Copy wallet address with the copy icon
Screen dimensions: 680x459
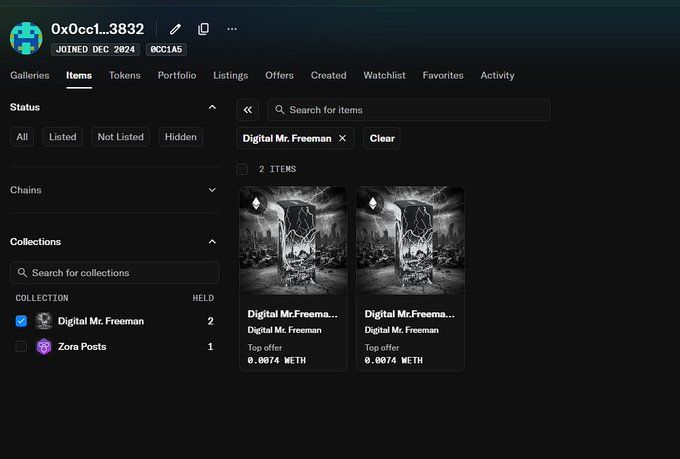pos(203,29)
